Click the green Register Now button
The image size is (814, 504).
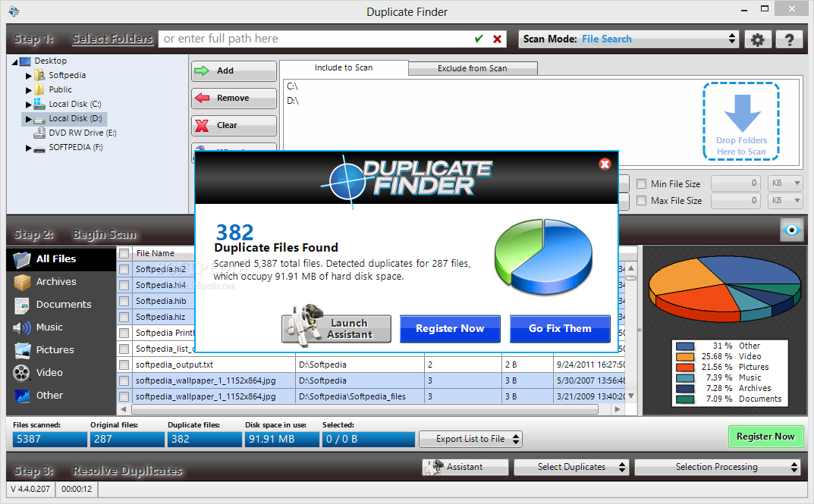(x=765, y=437)
